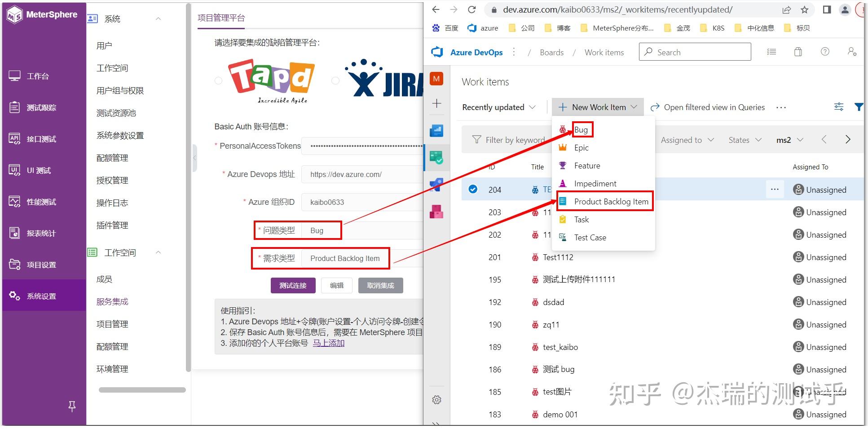
Task: Select the radio button next to the TAPD logo
Action: (219, 81)
